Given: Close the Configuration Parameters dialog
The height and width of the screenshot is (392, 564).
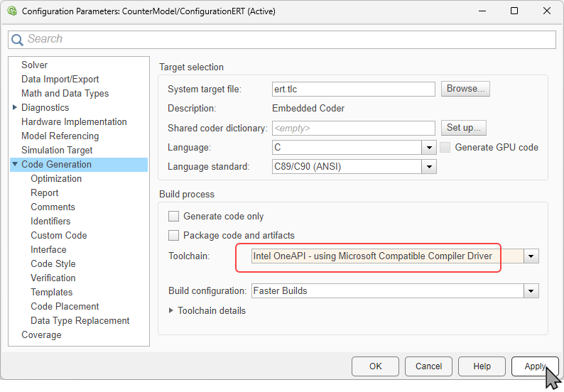Looking at the screenshot, I should (x=547, y=11).
